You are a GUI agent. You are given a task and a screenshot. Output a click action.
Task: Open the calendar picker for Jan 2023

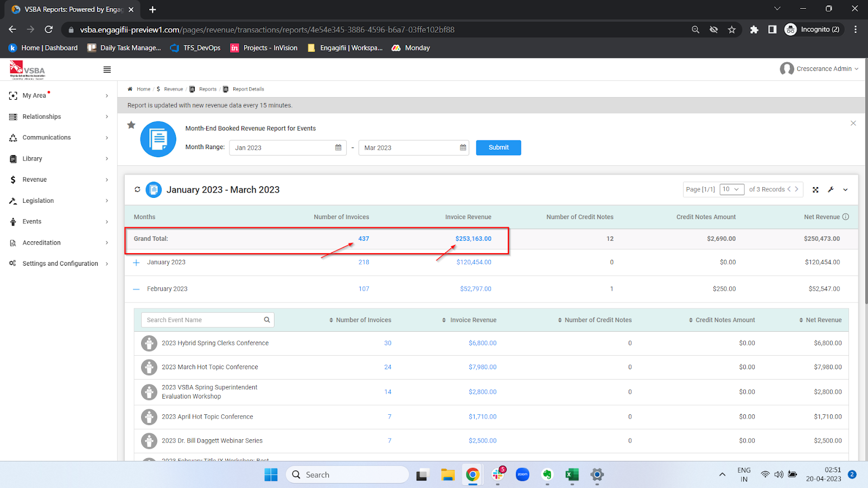tap(337, 147)
